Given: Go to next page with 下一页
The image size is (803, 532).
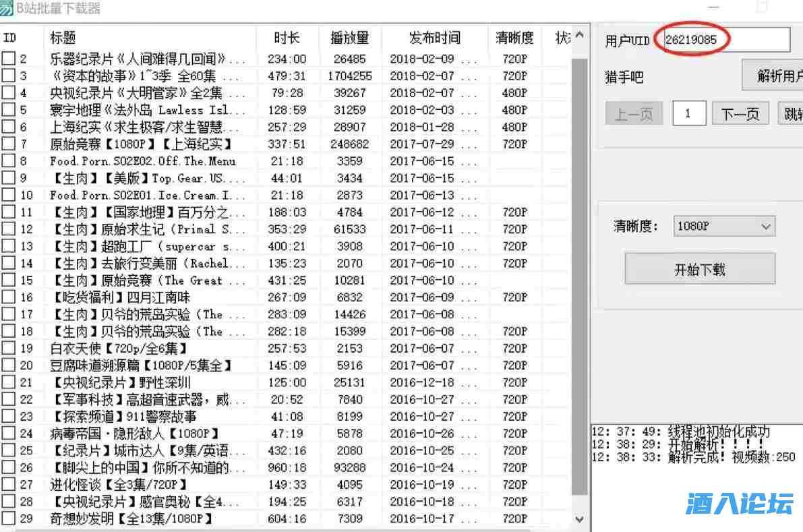Looking at the screenshot, I should point(740,114).
